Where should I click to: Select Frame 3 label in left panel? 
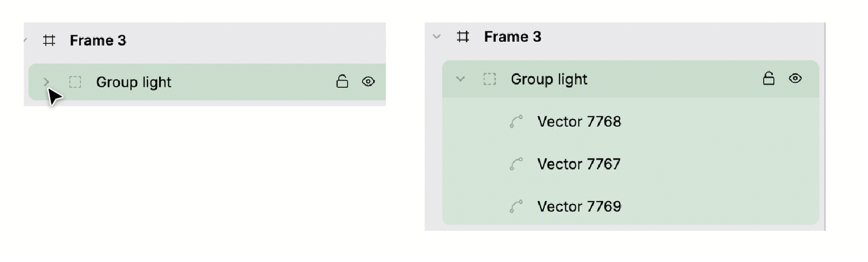[98, 41]
